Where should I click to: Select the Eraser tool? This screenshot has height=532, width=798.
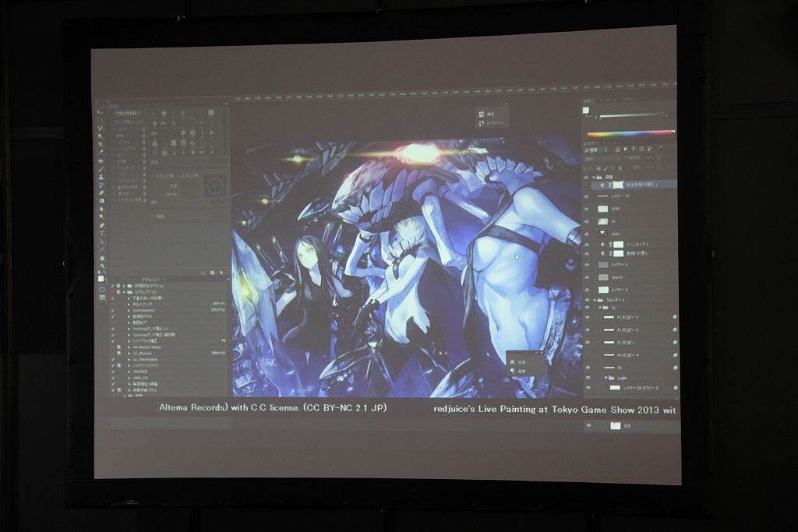pos(101,192)
